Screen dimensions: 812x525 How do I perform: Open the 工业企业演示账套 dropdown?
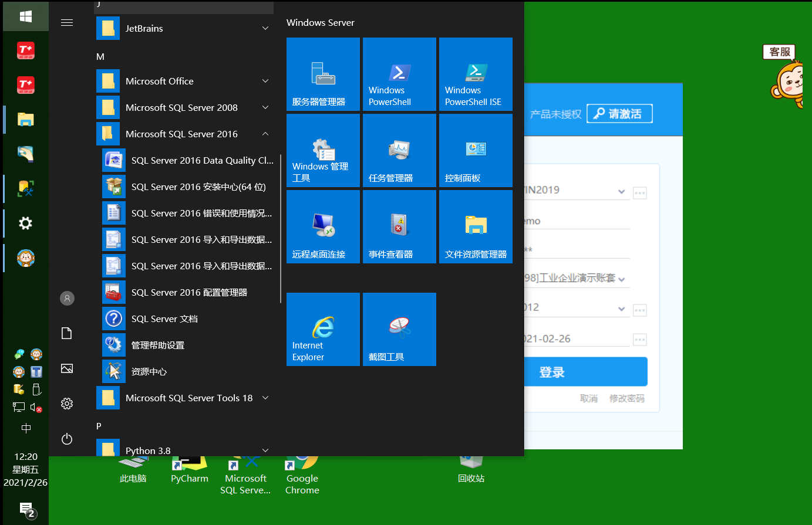[621, 279]
